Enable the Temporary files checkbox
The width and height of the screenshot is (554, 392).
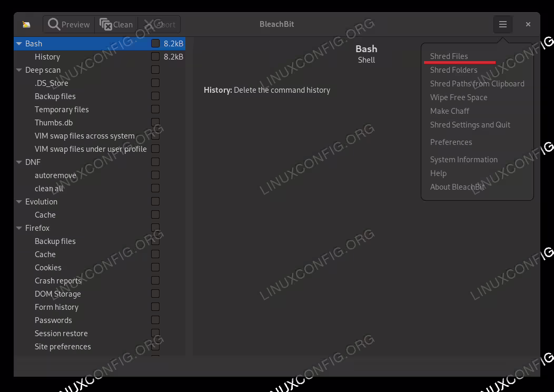coord(155,109)
